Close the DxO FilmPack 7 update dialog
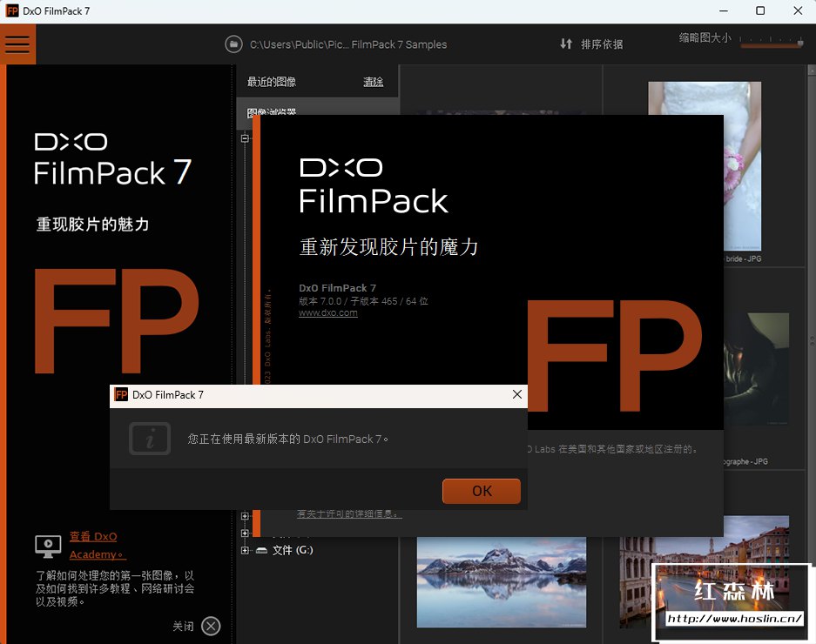The image size is (816, 644). coord(516,394)
